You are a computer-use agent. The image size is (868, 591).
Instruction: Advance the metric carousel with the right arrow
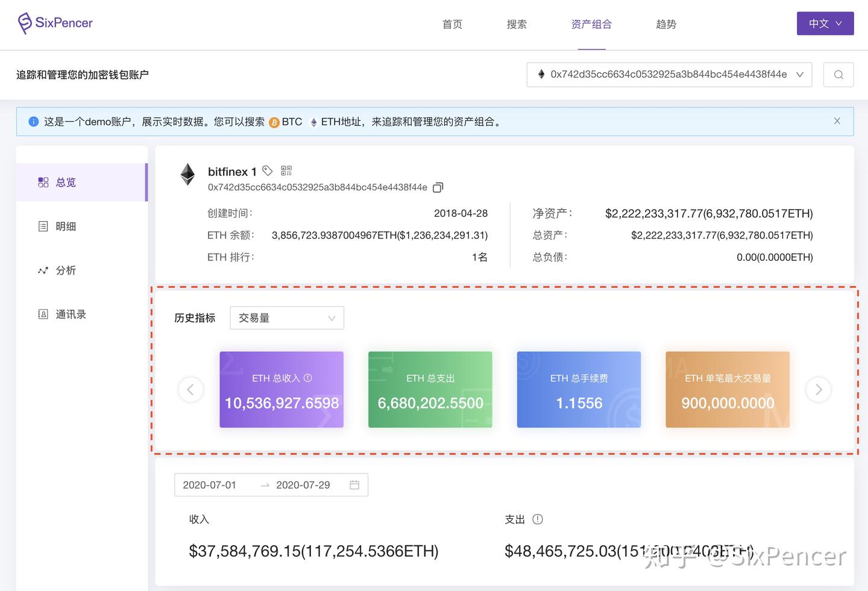pos(818,389)
